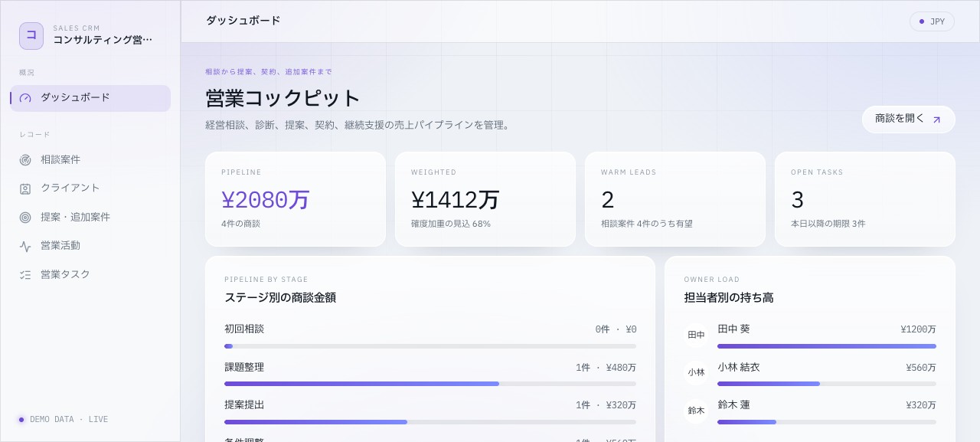The height and width of the screenshot is (442, 980).
Task: Go to クライアント records
Action: tap(90, 188)
